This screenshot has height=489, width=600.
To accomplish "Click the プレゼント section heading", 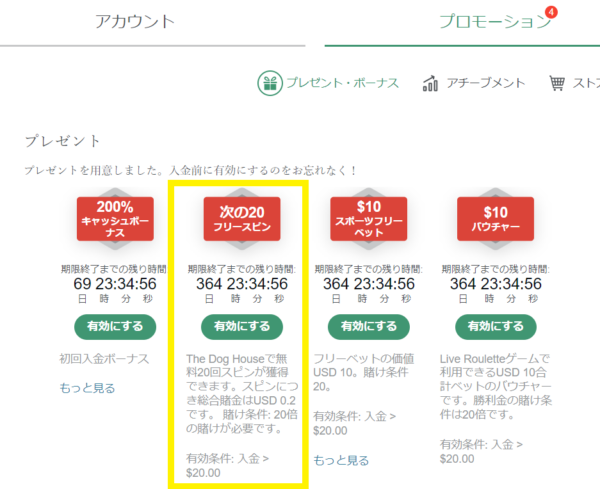I will (63, 141).
